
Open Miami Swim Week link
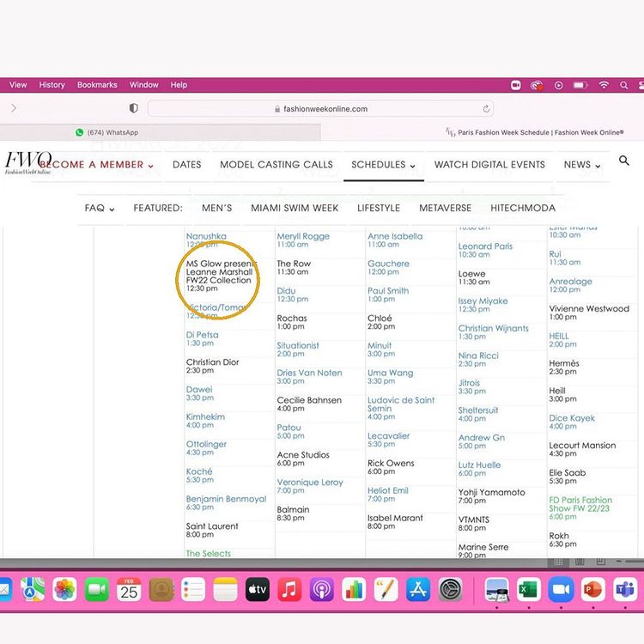tap(295, 209)
